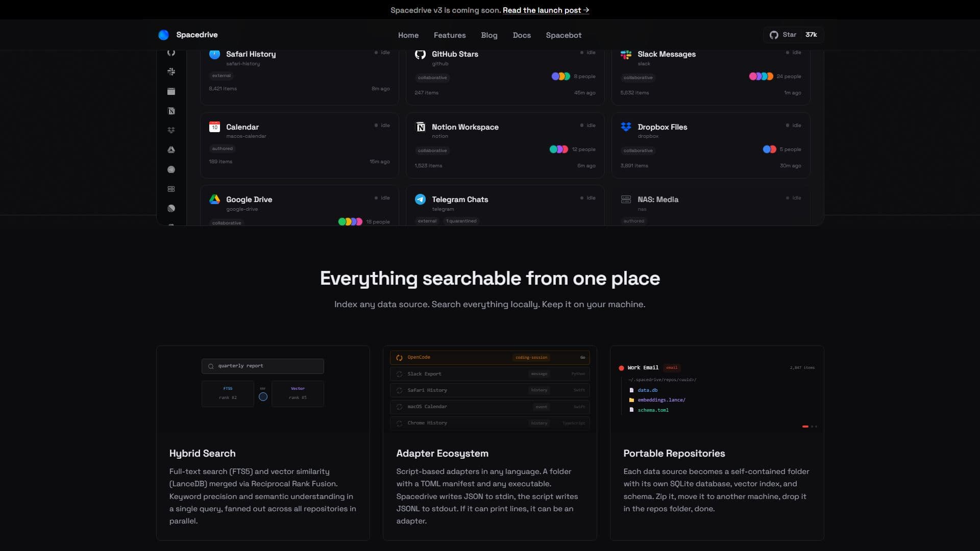Click the '8,421 items' count on Safari History
This screenshot has width=980, height=551.
tap(223, 89)
